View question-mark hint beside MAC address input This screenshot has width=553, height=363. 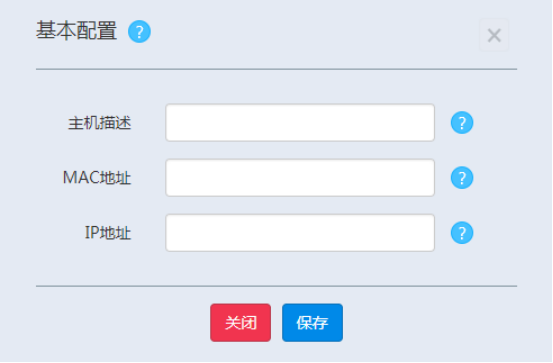(462, 178)
